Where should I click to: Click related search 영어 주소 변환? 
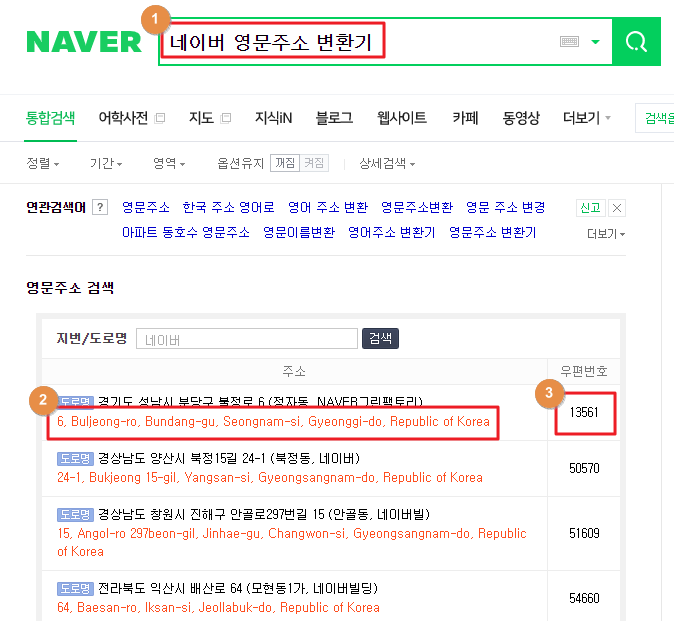click(x=328, y=207)
